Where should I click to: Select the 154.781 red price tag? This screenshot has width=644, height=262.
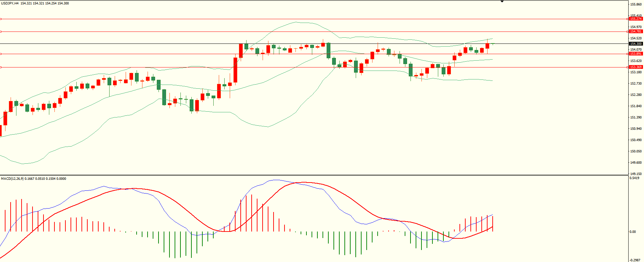click(636, 32)
